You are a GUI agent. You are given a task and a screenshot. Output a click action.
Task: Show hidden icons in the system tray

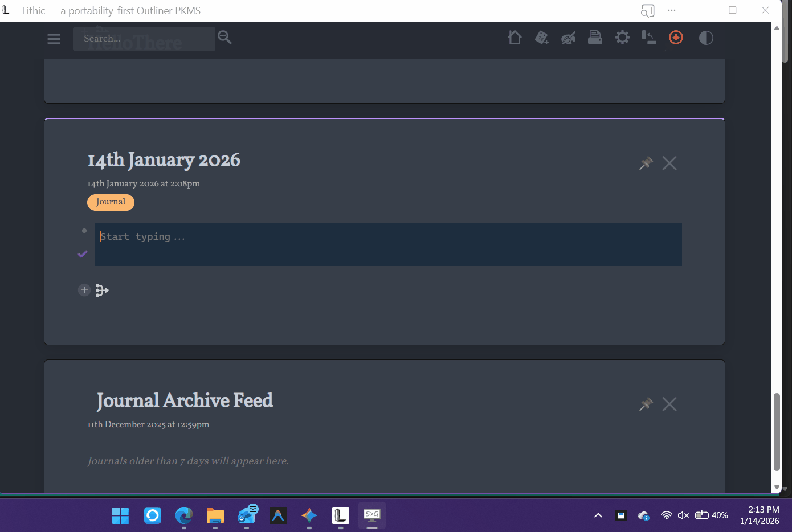(598, 515)
